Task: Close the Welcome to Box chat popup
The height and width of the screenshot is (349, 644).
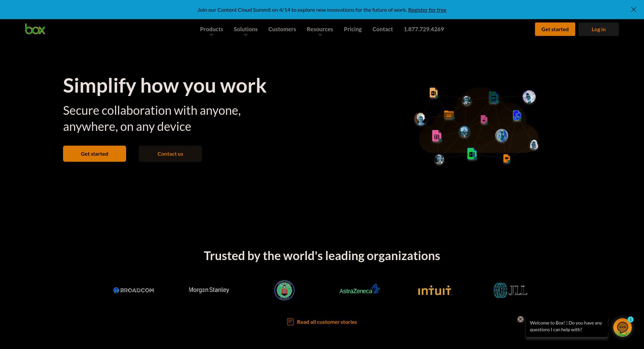Action: [521, 319]
